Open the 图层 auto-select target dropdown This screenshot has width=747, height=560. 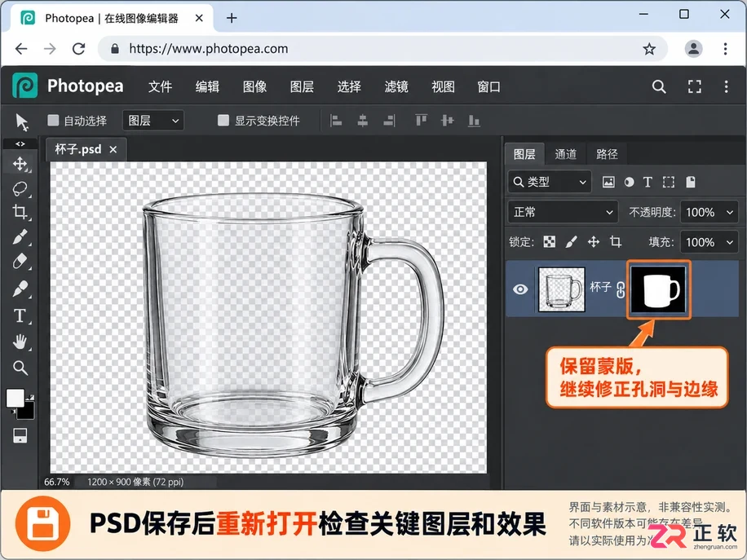pos(153,121)
